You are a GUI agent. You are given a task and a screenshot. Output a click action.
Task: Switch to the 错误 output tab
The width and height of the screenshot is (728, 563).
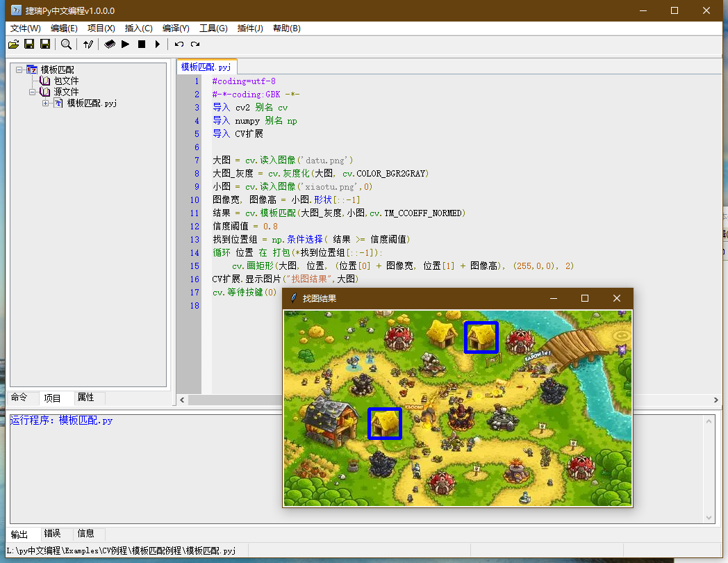[52, 533]
